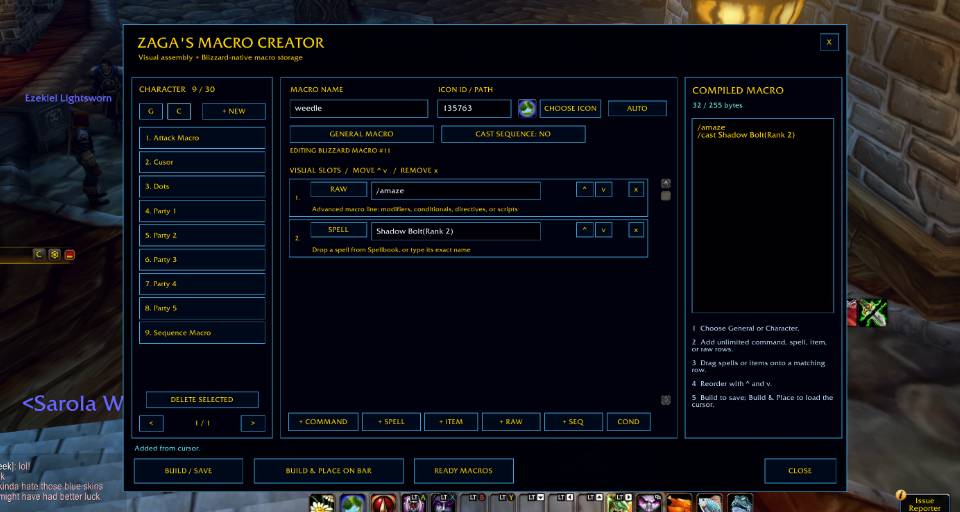This screenshot has width=960, height=512.
Task: Click the red crosshair action bar icon
Action: (x=383, y=503)
